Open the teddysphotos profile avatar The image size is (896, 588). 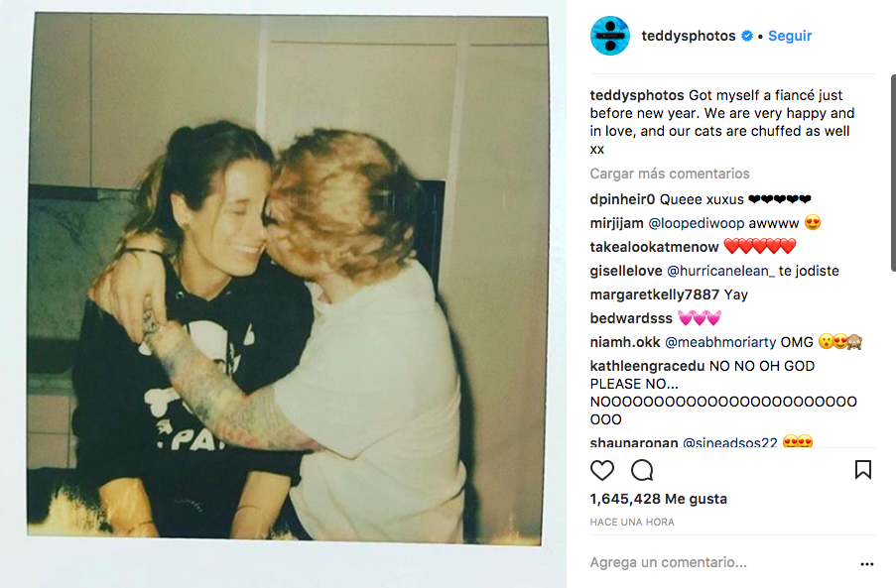tap(609, 36)
